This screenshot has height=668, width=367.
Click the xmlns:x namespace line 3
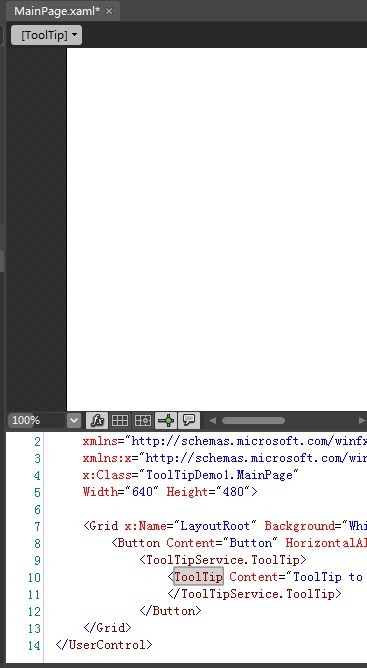pyautogui.click(x=225, y=458)
